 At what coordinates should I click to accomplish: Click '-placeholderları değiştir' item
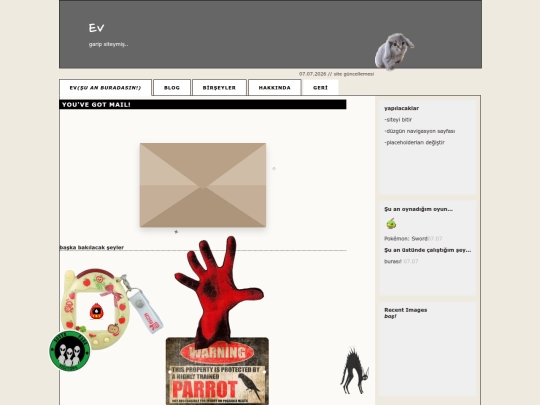tap(414, 143)
